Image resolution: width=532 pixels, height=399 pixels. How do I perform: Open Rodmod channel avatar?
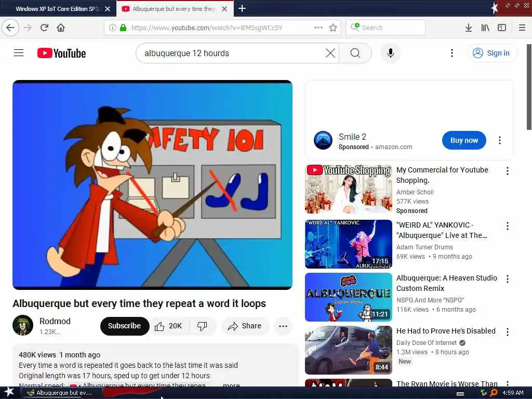(23, 325)
